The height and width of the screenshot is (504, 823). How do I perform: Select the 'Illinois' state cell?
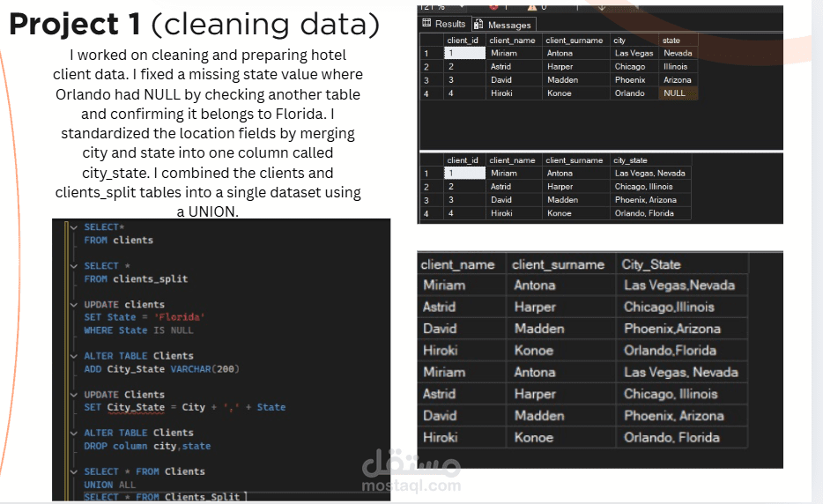[678, 67]
